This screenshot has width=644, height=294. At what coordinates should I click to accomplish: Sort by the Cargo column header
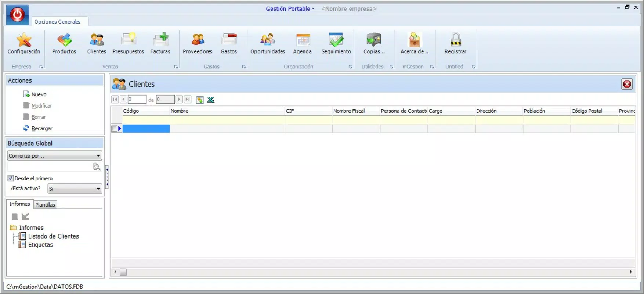point(451,111)
